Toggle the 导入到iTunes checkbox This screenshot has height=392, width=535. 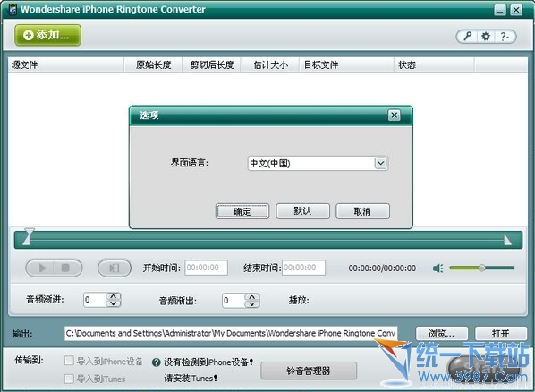[69, 379]
